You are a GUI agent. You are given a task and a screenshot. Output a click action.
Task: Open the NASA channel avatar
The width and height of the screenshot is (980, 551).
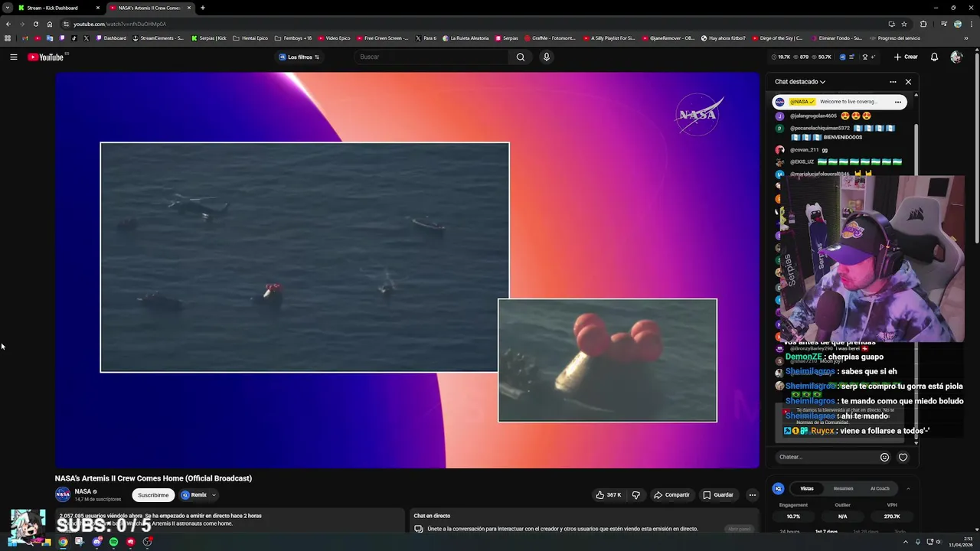(63, 494)
